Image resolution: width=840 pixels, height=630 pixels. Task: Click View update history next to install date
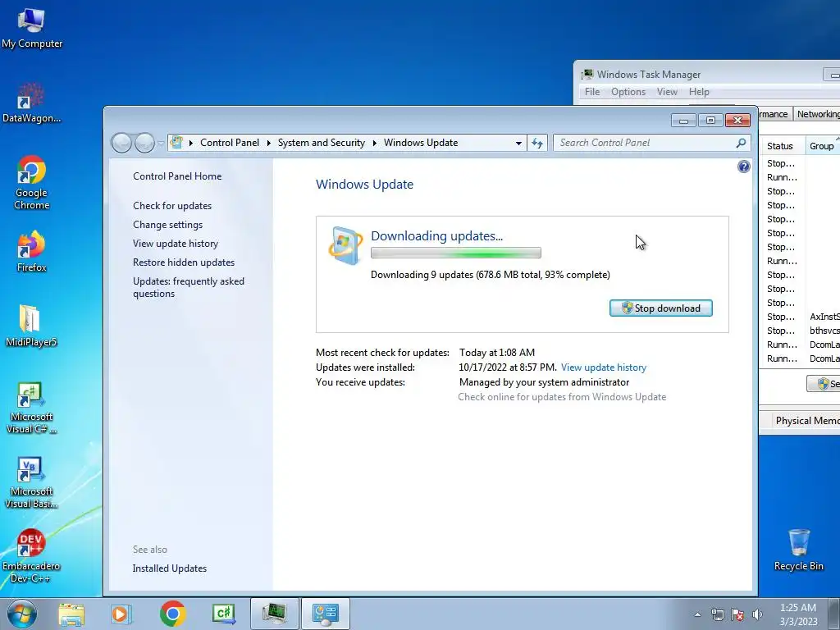[604, 367]
